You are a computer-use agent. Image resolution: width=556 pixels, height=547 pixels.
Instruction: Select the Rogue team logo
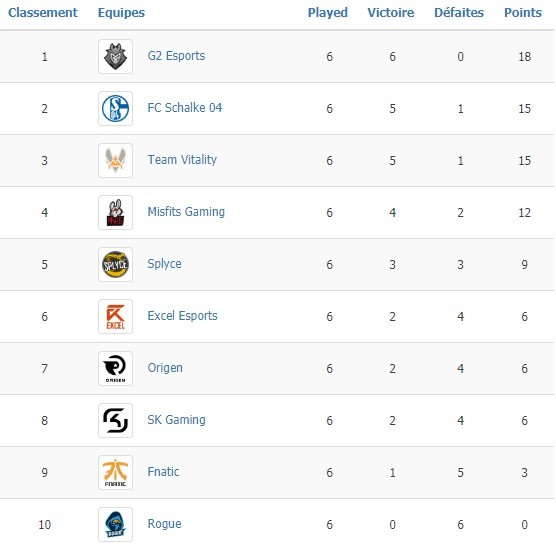point(115,524)
